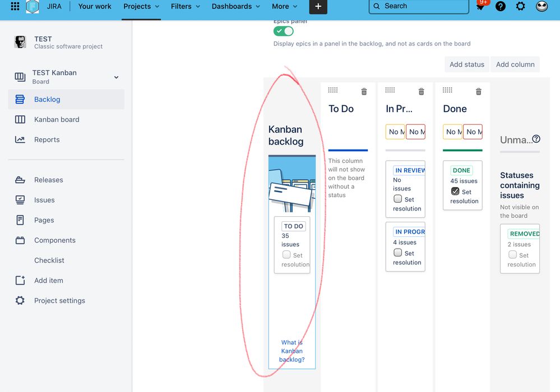Click the Done column title
This screenshot has height=392, width=560.
pyautogui.click(x=455, y=109)
